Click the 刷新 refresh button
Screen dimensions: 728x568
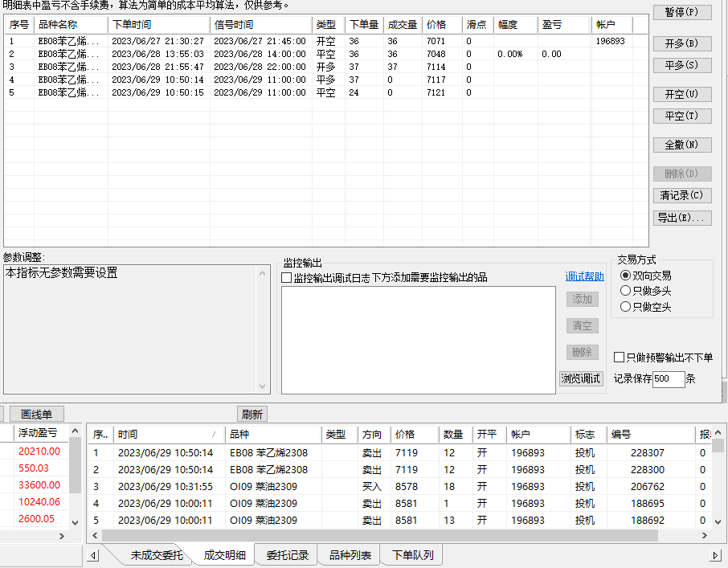click(x=252, y=415)
